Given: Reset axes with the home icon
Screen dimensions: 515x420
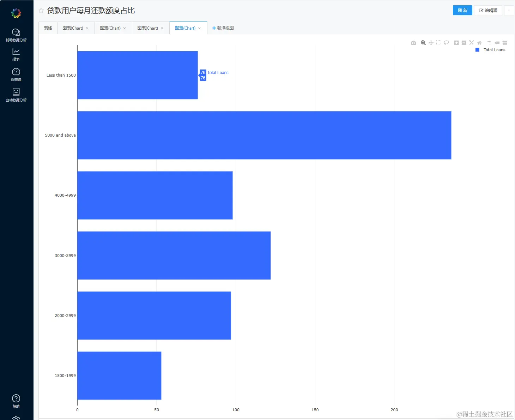Looking at the screenshot, I should click(479, 43).
